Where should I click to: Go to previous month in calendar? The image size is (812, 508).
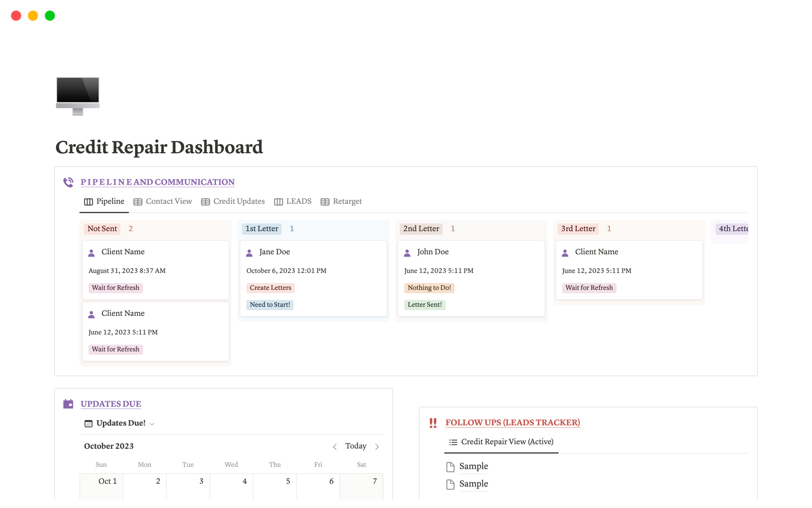pos(335,447)
